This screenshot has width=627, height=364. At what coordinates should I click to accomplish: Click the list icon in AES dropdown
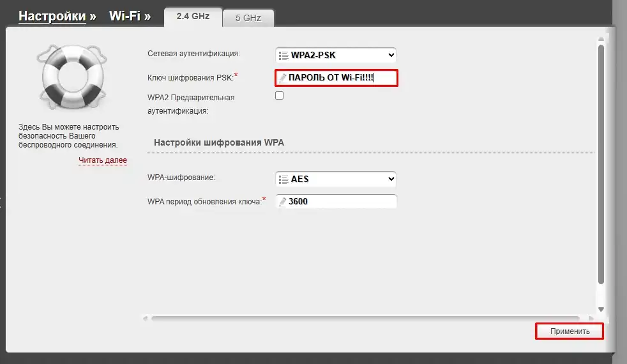click(283, 179)
